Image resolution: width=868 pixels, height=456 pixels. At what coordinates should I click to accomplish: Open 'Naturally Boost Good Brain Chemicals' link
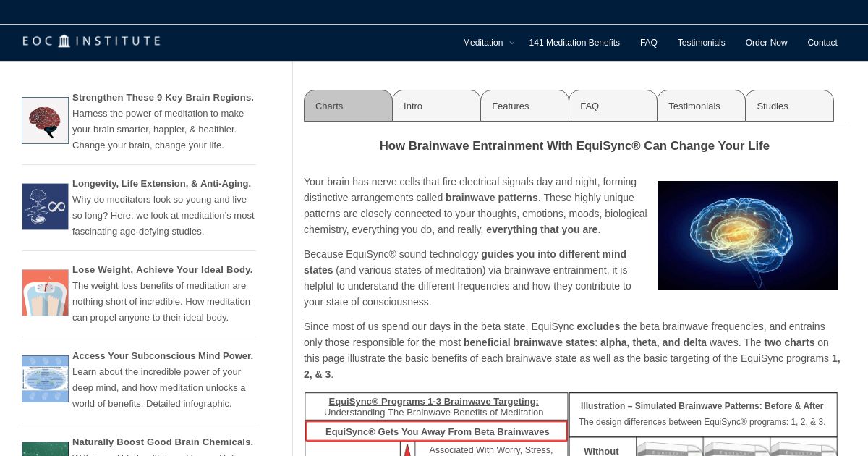pos(163,442)
